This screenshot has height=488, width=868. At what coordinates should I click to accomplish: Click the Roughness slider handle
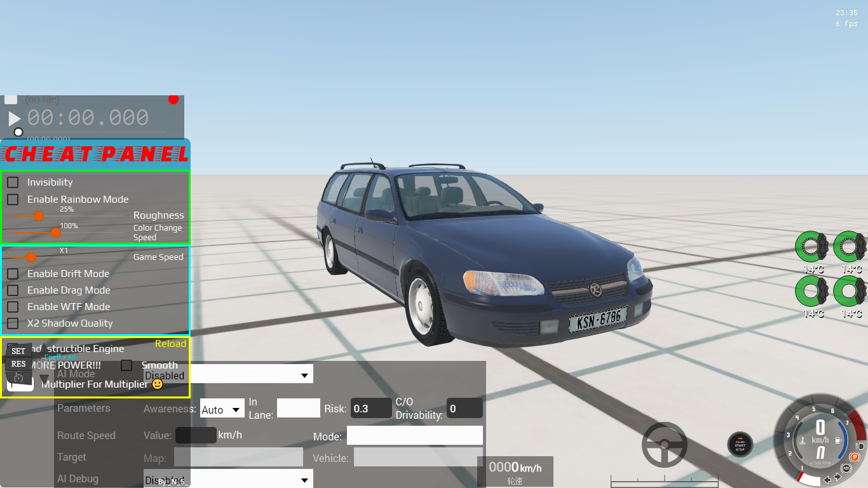(39, 216)
